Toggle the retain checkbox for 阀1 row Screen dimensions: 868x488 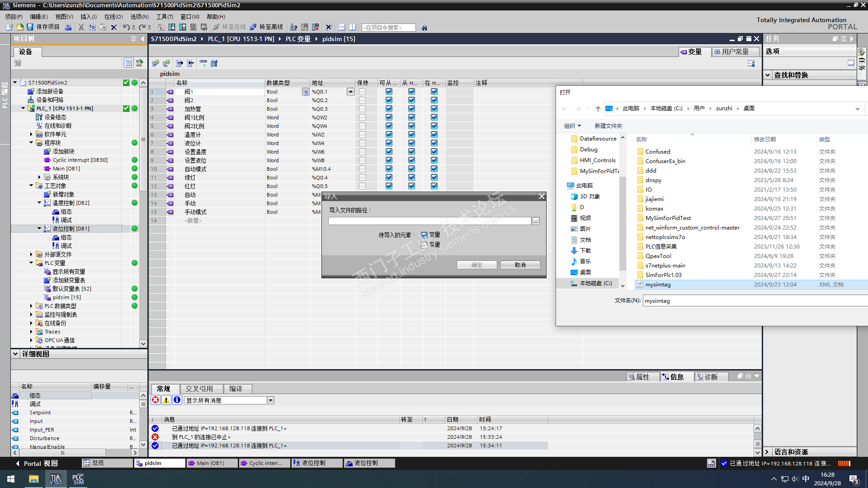click(362, 92)
